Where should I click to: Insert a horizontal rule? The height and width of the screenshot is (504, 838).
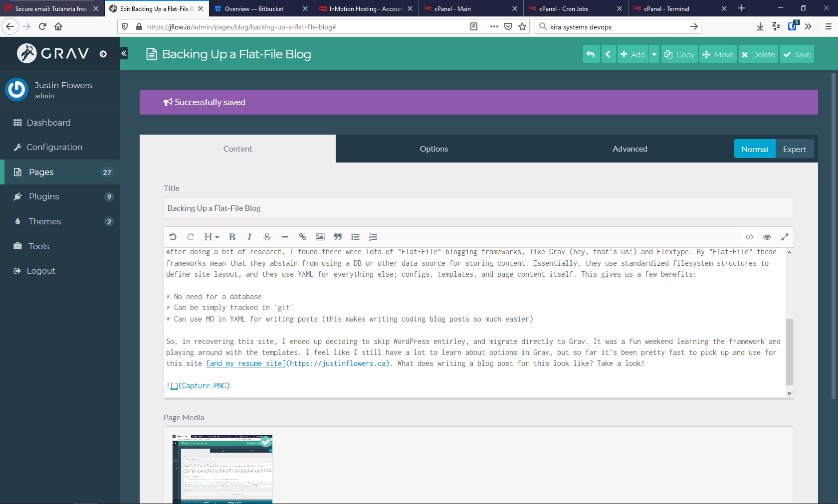(x=285, y=237)
